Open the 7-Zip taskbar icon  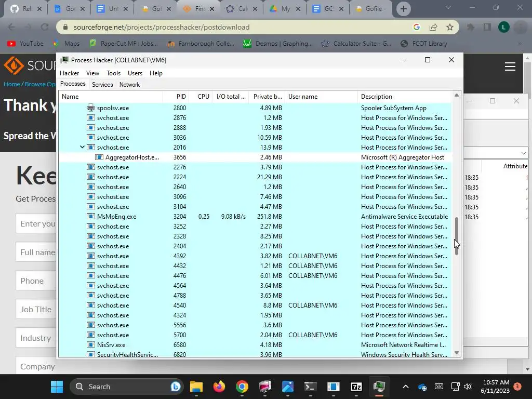point(356,387)
